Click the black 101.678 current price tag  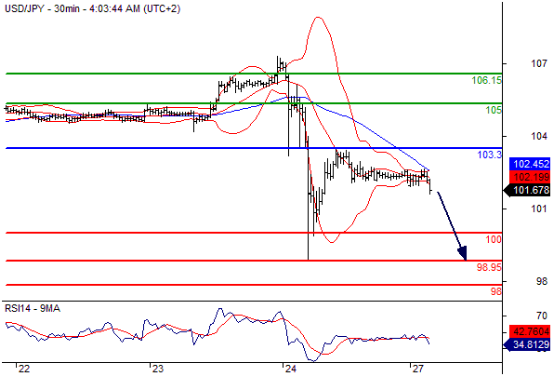(527, 190)
